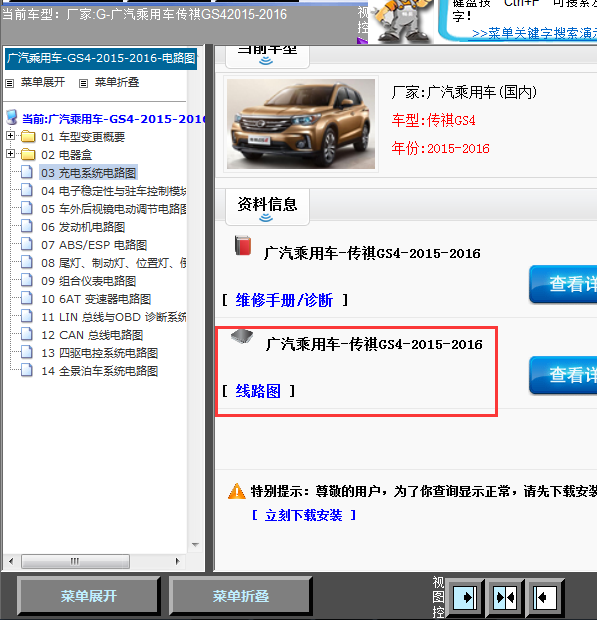Image resolution: width=597 pixels, height=620 pixels.
Task: Click document icon for 13 四驱电控系统电路图
Action: [x=27, y=352]
